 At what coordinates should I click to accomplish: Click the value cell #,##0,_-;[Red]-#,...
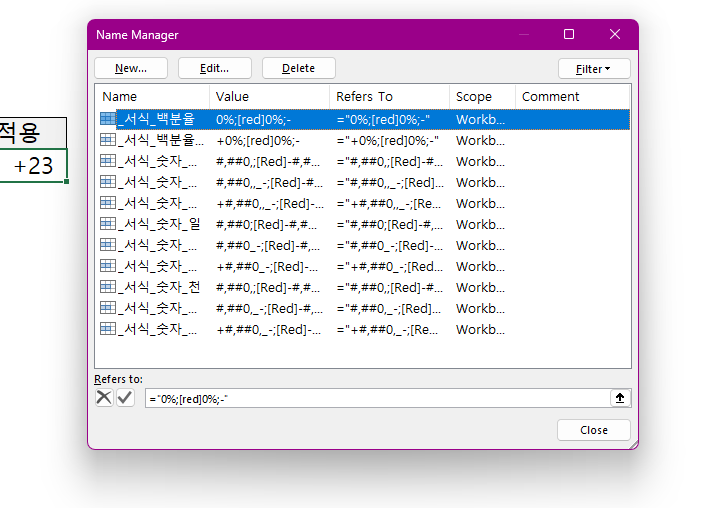click(x=269, y=308)
